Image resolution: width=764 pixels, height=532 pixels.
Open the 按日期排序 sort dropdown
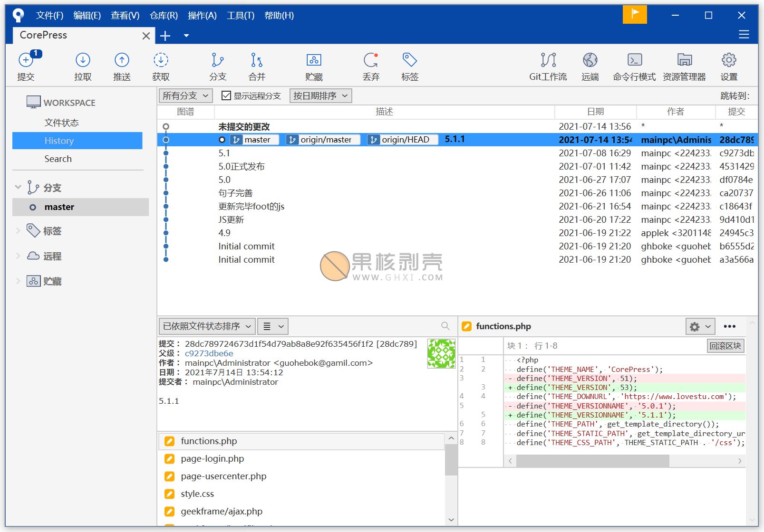click(x=320, y=96)
